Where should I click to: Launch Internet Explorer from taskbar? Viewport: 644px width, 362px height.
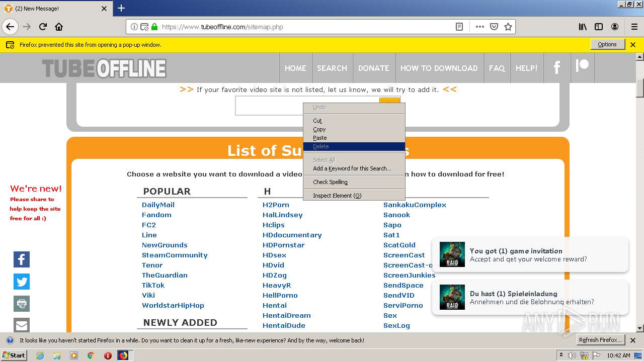tap(40, 355)
